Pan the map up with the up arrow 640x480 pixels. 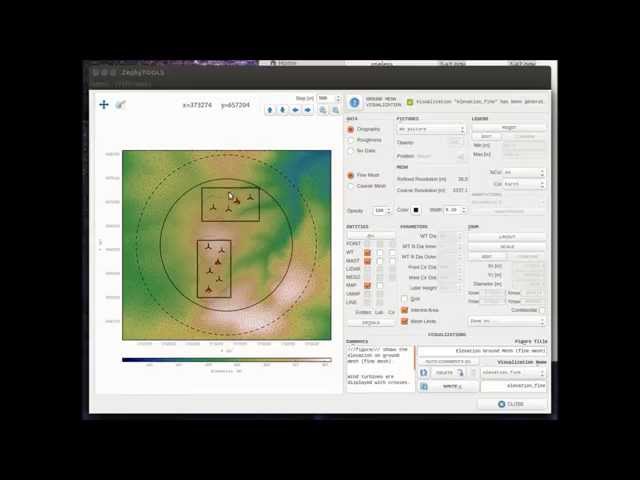coord(270,110)
